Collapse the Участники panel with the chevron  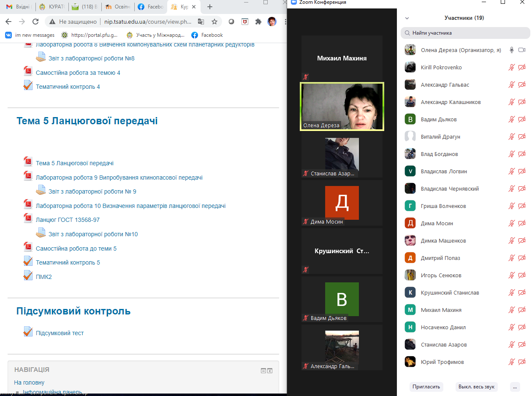click(x=407, y=18)
